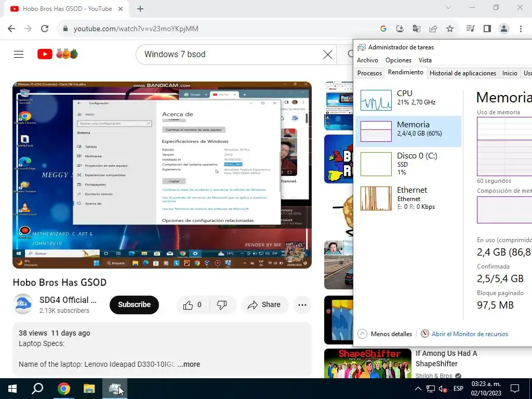Open the Opciones menu
Image resolution: width=532 pixels, height=399 pixels.
click(x=398, y=60)
